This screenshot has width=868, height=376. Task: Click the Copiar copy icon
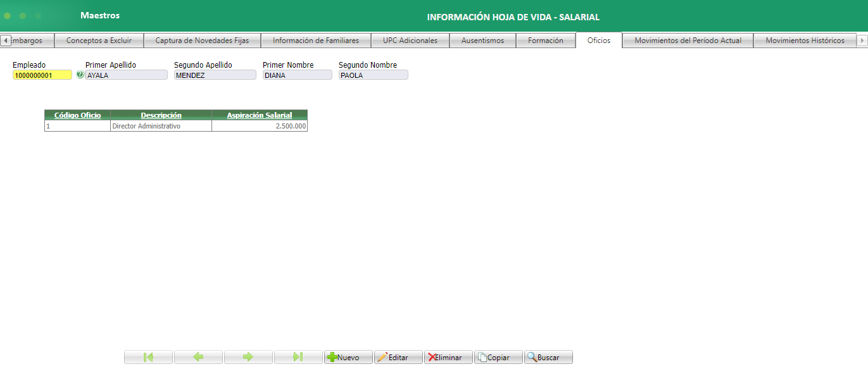pos(482,356)
